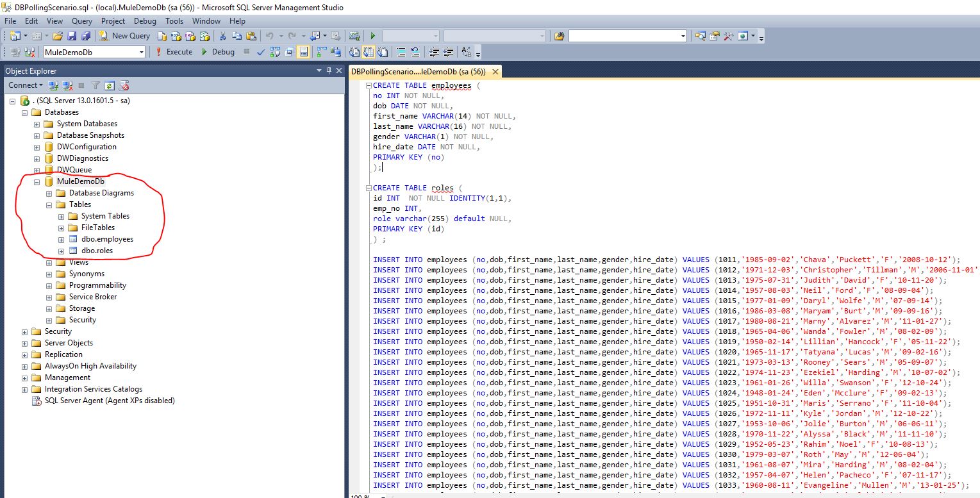The height and width of the screenshot is (498, 980).
Task: Open the Query menu
Action: pos(82,21)
